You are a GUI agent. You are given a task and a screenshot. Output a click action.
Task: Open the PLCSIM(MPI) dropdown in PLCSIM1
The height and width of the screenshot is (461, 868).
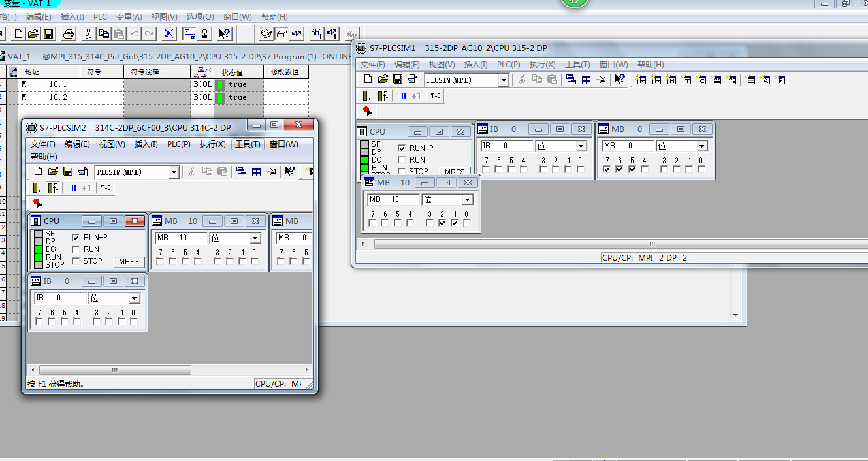coord(504,80)
